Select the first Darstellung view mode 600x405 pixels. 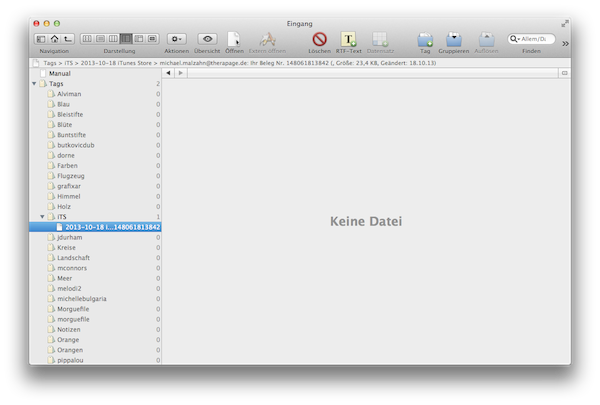click(x=87, y=39)
